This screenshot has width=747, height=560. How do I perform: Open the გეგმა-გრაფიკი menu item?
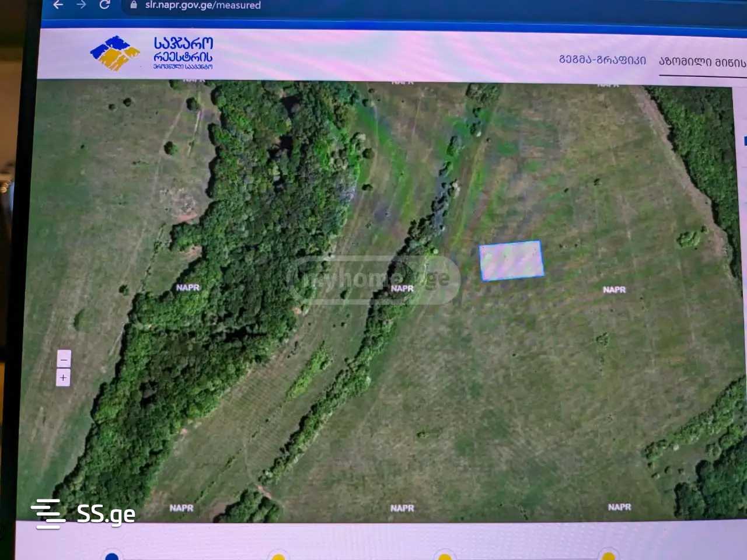(602, 60)
